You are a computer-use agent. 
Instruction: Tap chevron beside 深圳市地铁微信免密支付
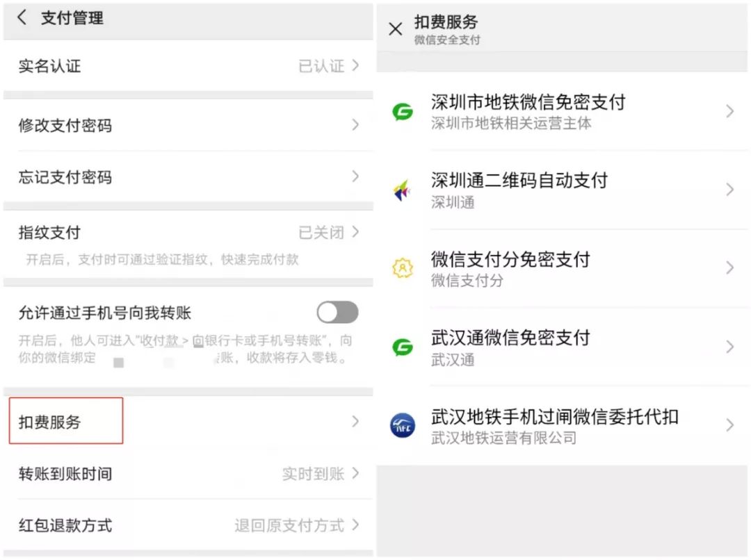[730, 111]
